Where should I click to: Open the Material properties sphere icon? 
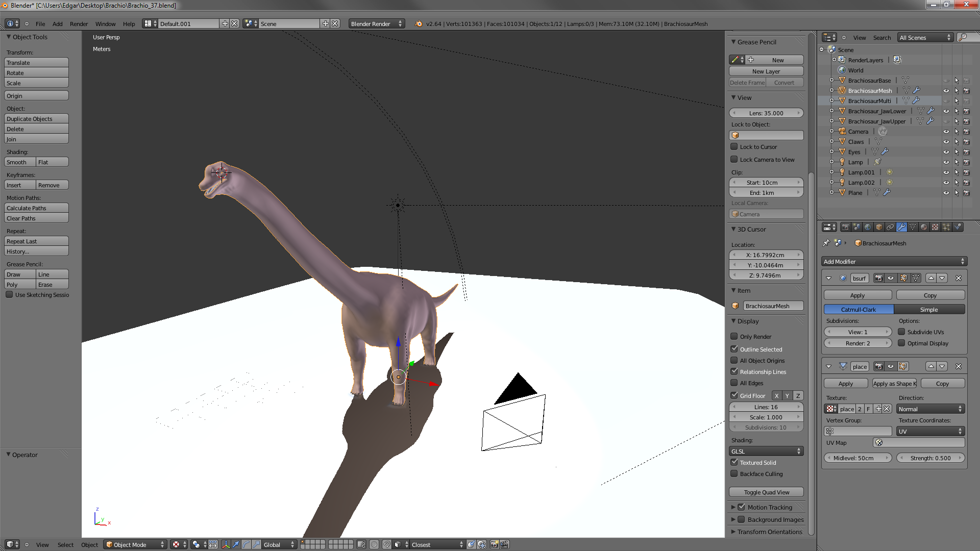924,227
